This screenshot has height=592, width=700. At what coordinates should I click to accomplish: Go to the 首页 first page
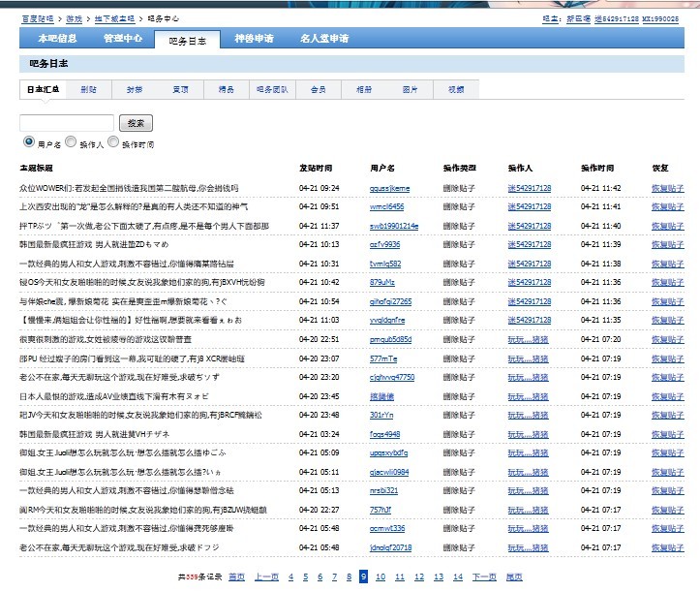pos(236,576)
